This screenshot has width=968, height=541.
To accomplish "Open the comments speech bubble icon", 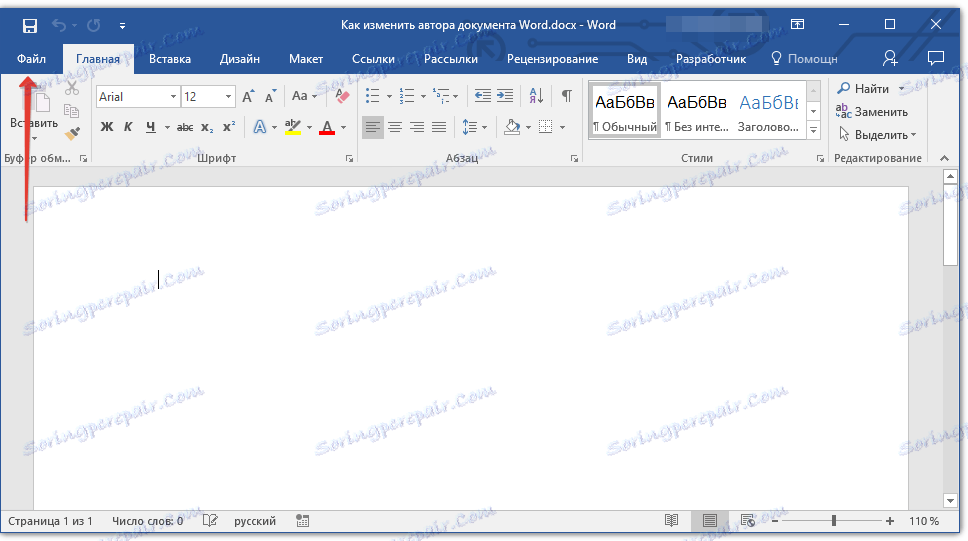I will pyautogui.click(x=936, y=59).
